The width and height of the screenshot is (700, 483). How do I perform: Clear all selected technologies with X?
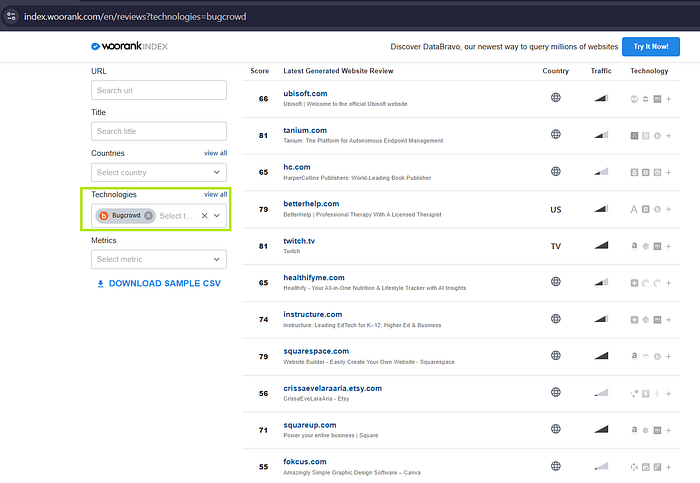point(204,216)
